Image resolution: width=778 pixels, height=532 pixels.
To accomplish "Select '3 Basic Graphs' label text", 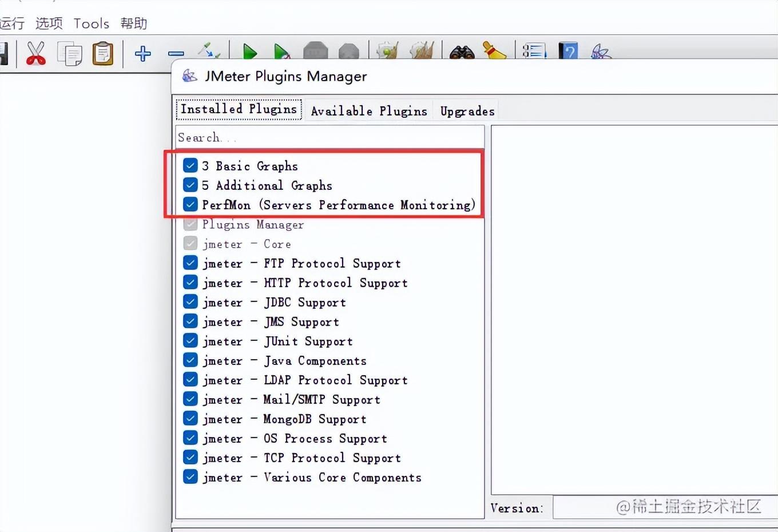I will 250,166.
